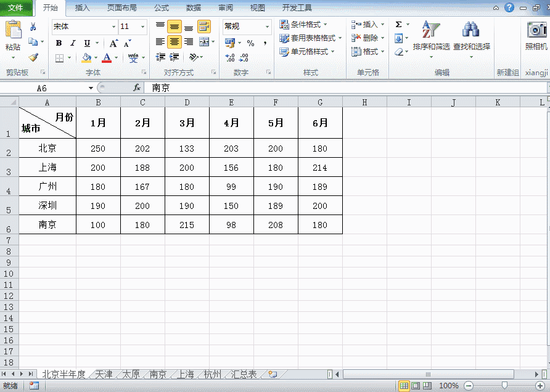This screenshot has height=392, width=550.
Task: Click the AutoSum sigma icon
Action: pos(398,25)
